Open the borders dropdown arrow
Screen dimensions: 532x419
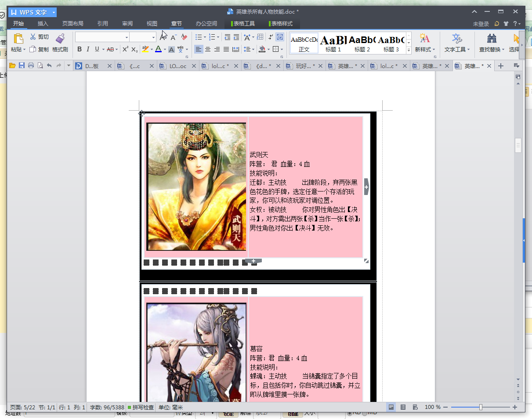(x=282, y=49)
